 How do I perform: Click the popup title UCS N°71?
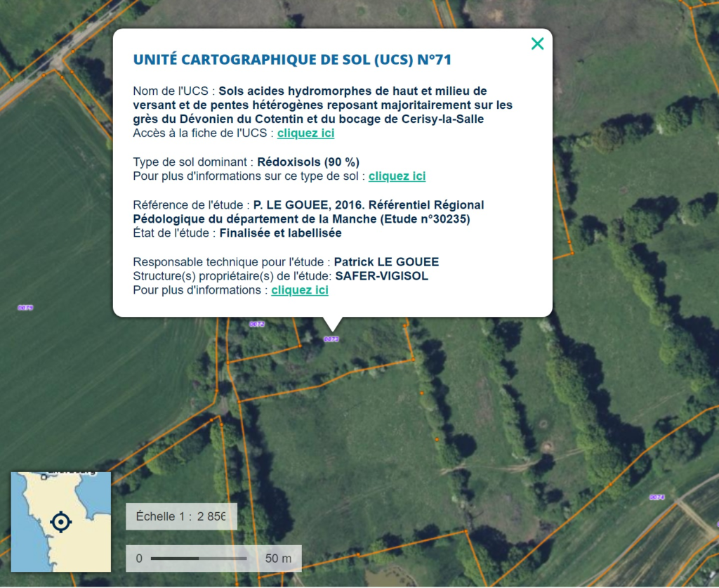[292, 60]
